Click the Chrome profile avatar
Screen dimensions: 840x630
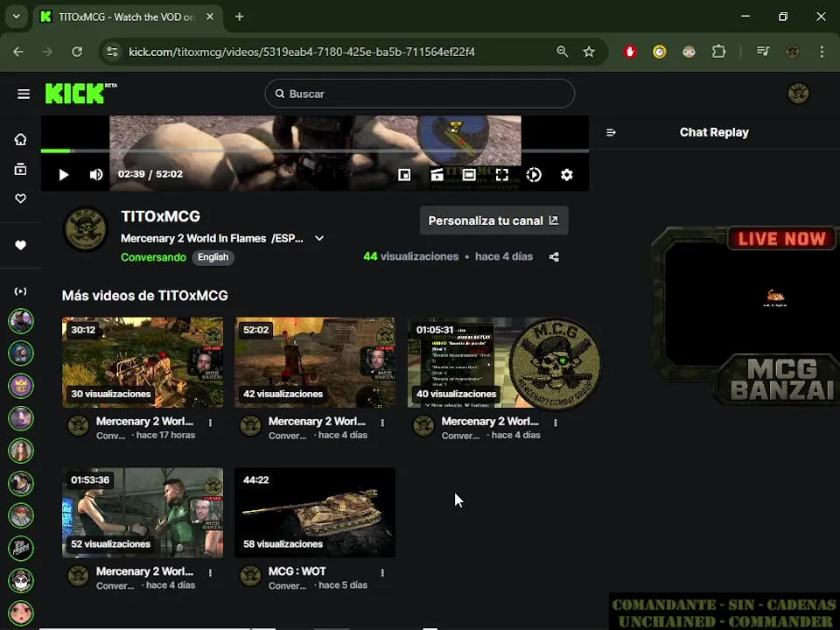click(793, 52)
